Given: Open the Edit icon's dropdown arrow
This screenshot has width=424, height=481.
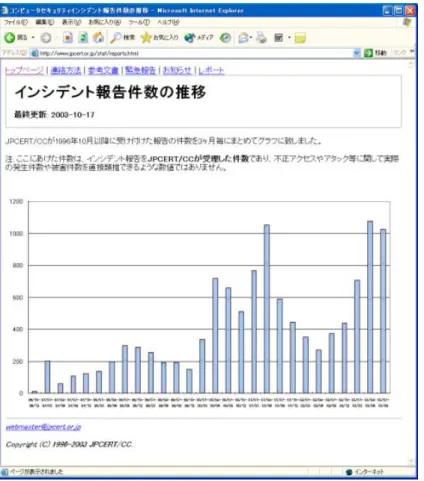Looking at the screenshot, I should tap(289, 38).
